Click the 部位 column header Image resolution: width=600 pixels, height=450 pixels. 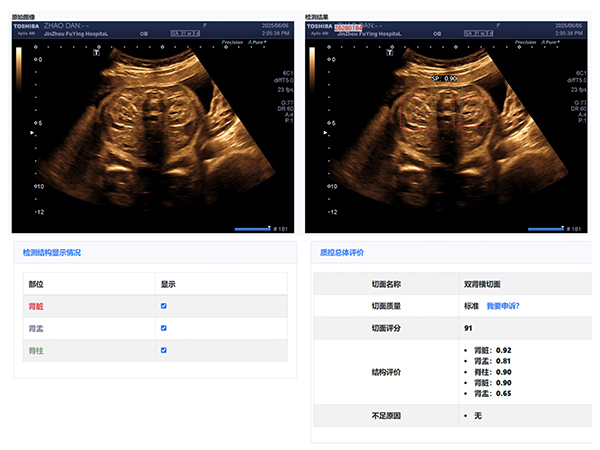tap(35, 284)
